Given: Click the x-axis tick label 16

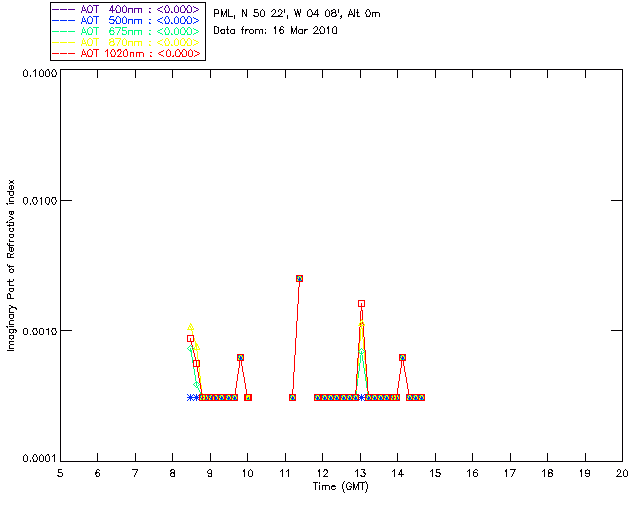Looking at the screenshot, I should 473,473.
